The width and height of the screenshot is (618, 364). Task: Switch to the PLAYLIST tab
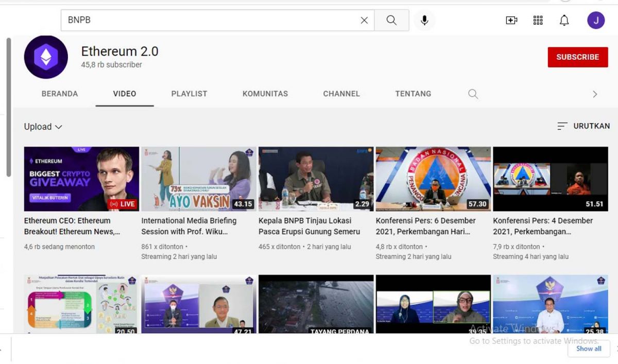(x=189, y=94)
